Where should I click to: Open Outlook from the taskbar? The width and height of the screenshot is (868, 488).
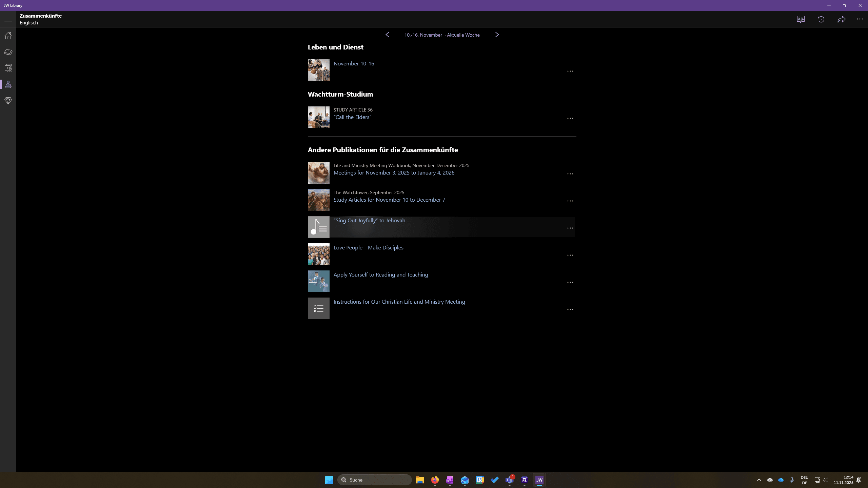pyautogui.click(x=465, y=480)
